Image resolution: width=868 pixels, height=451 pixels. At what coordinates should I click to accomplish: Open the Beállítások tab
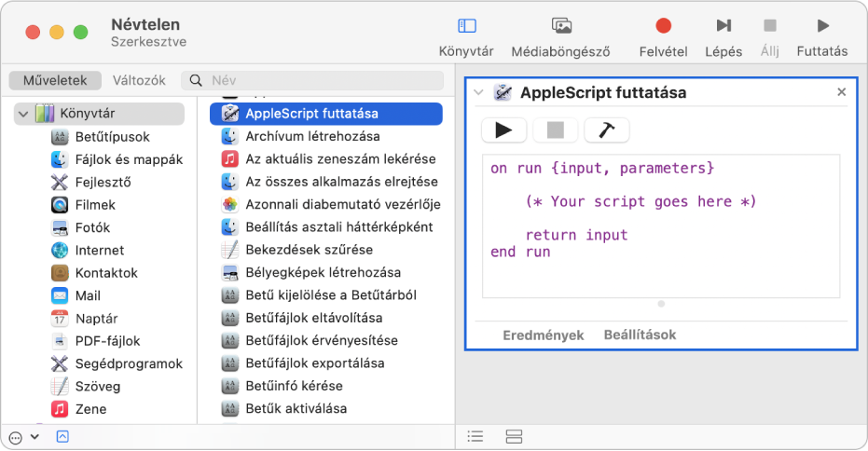click(640, 335)
